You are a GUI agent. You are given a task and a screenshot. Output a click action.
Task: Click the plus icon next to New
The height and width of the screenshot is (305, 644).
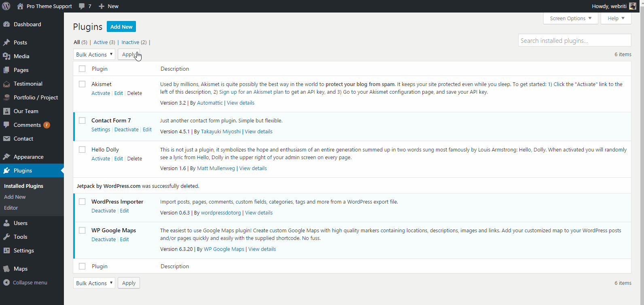(x=102, y=6)
